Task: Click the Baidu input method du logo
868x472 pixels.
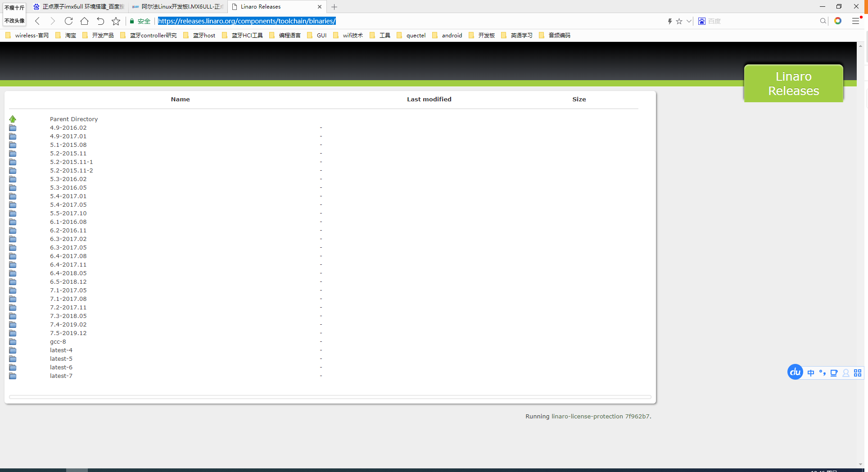Action: click(x=795, y=372)
